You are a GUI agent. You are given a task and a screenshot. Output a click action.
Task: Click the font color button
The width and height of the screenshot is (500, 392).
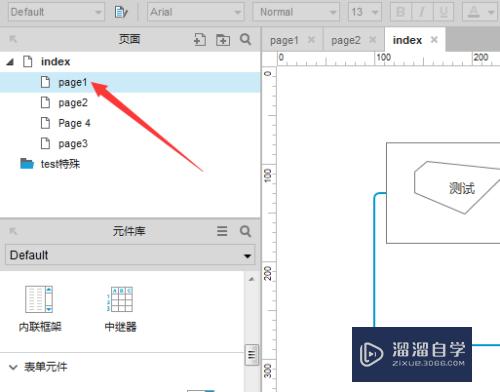pos(474,12)
